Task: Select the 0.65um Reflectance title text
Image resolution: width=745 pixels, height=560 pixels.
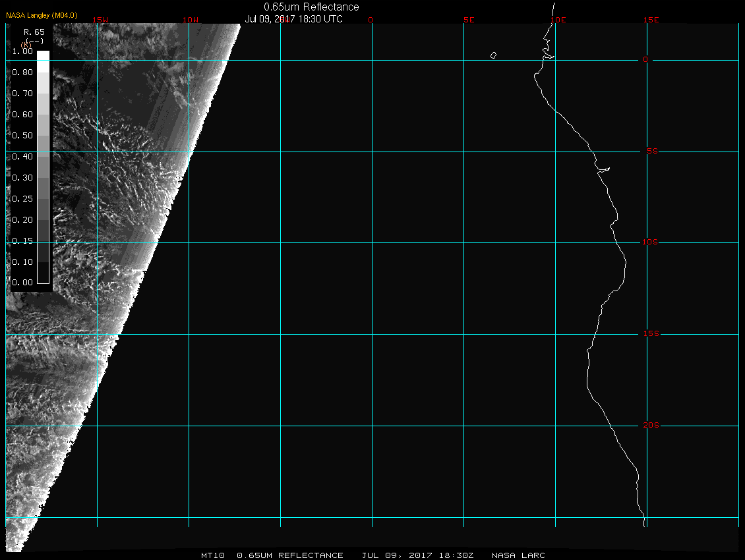Action: click(311, 7)
